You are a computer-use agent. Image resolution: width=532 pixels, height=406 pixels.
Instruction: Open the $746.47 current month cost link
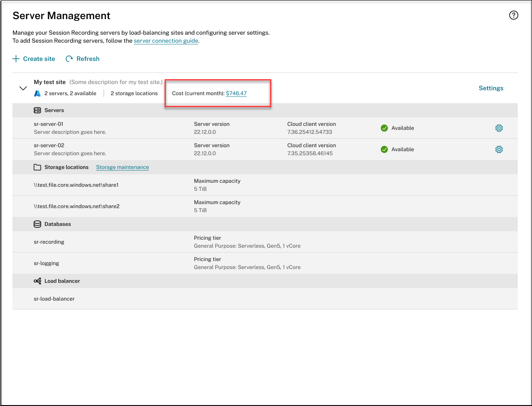[x=236, y=93]
